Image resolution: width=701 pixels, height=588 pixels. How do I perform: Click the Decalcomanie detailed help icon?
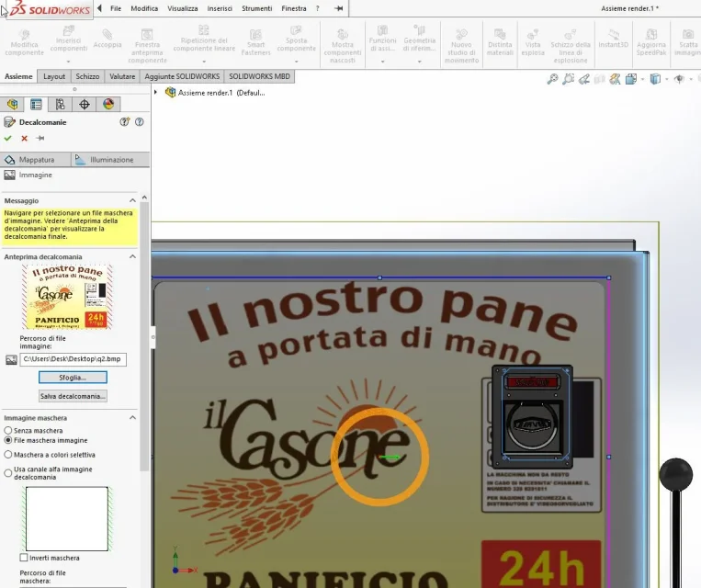125,121
